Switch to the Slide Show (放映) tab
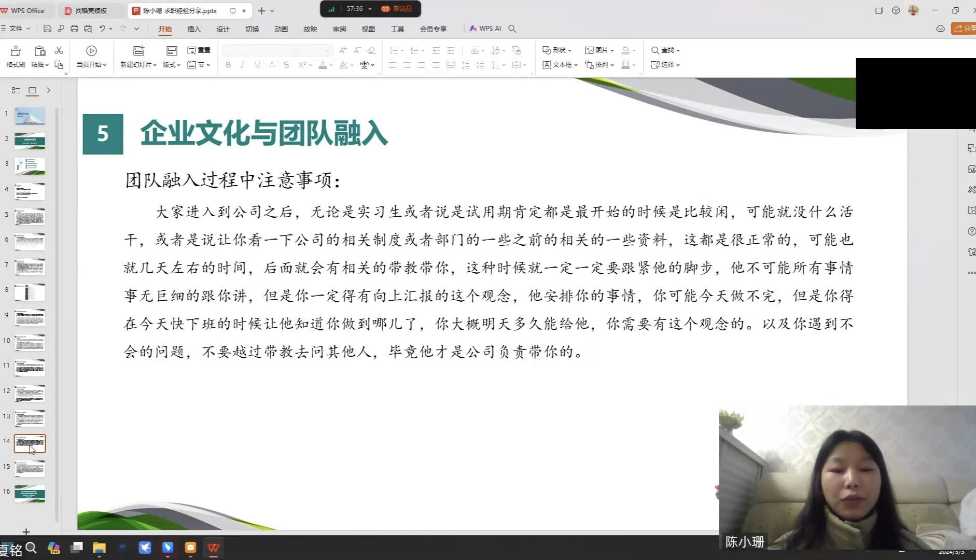 310,29
